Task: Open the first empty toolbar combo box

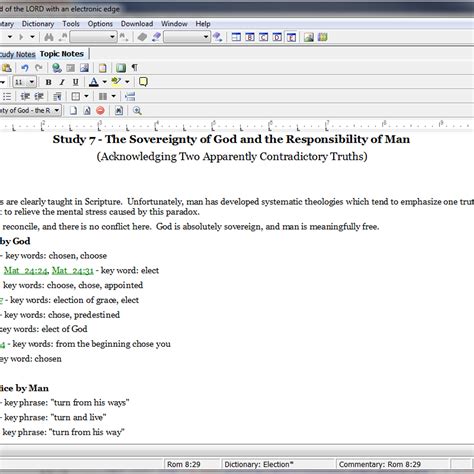Action: pyautogui.click(x=93, y=37)
